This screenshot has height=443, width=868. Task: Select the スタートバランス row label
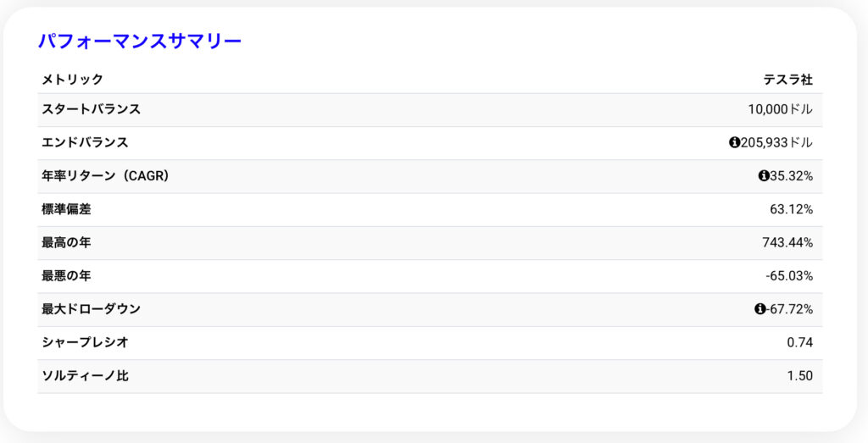pos(92,109)
